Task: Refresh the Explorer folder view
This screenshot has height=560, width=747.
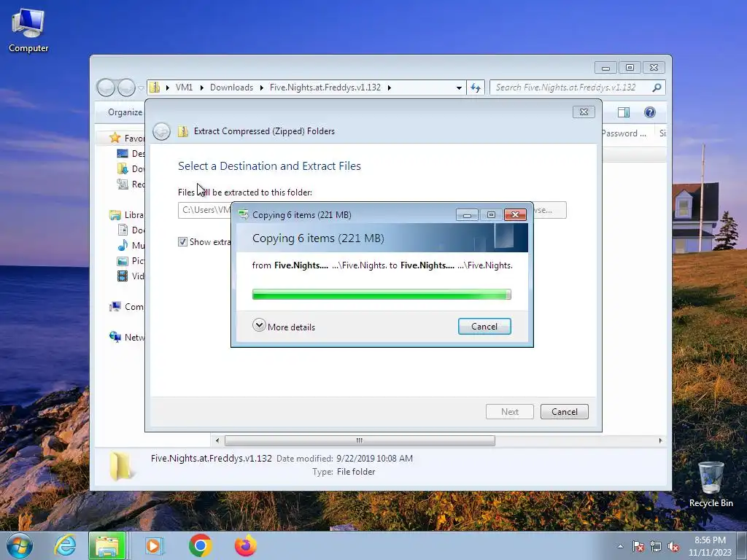Action: 476,87
